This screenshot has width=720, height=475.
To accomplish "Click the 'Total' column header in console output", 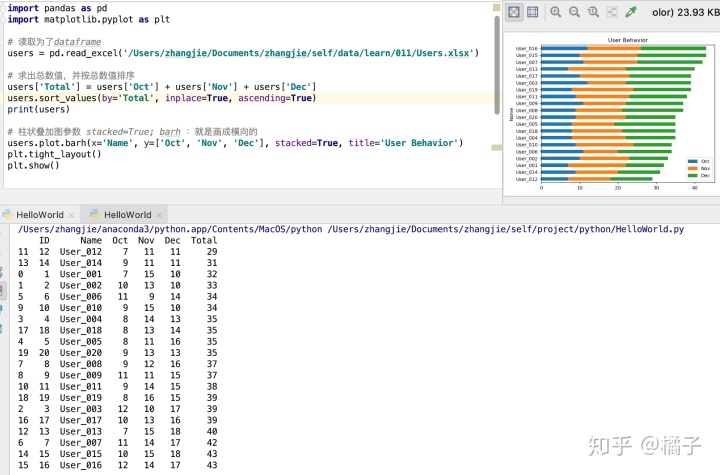I will coord(204,240).
